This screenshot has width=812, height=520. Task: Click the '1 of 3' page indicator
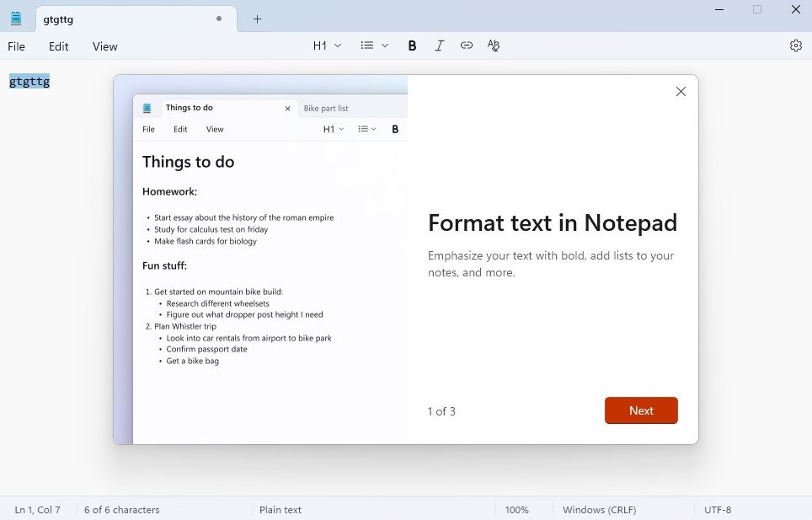tap(441, 411)
